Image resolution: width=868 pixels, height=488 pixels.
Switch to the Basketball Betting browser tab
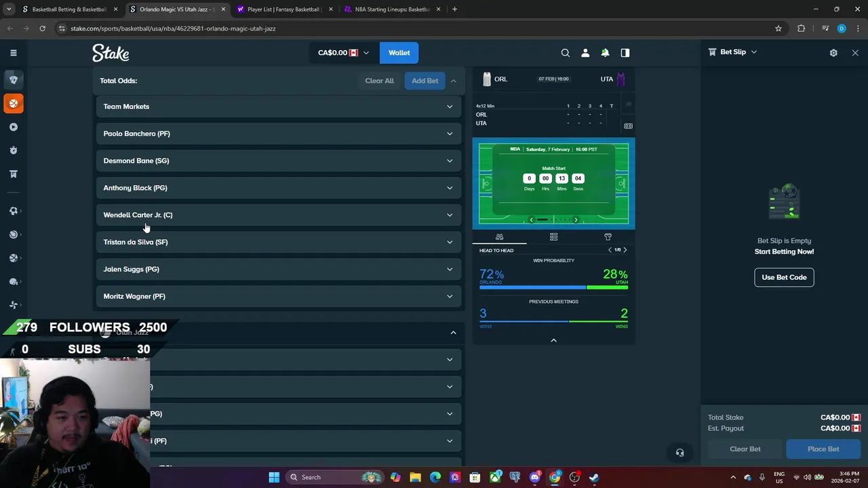coord(70,9)
